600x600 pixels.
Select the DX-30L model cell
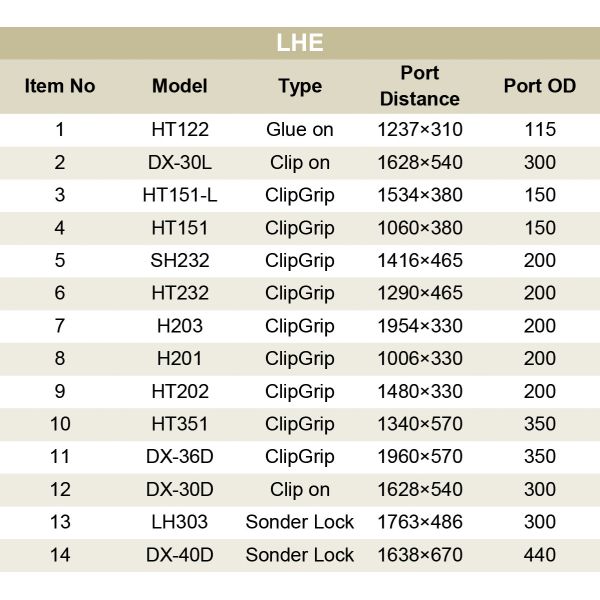point(180,163)
